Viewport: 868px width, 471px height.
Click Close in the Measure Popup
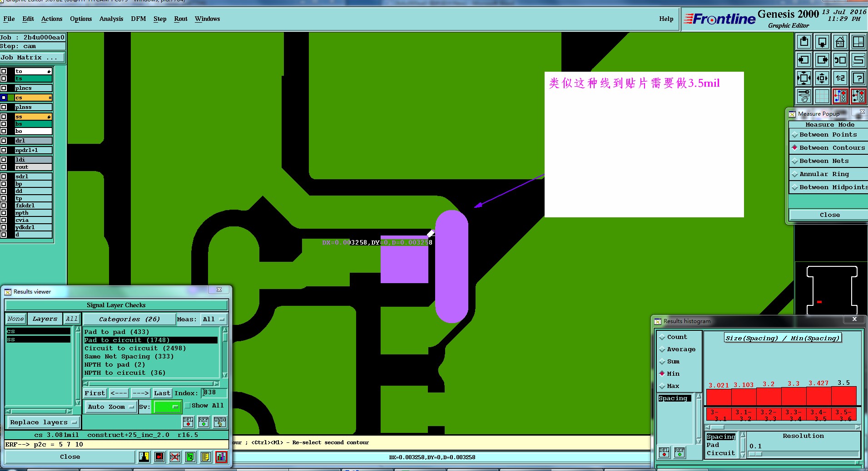coord(829,215)
